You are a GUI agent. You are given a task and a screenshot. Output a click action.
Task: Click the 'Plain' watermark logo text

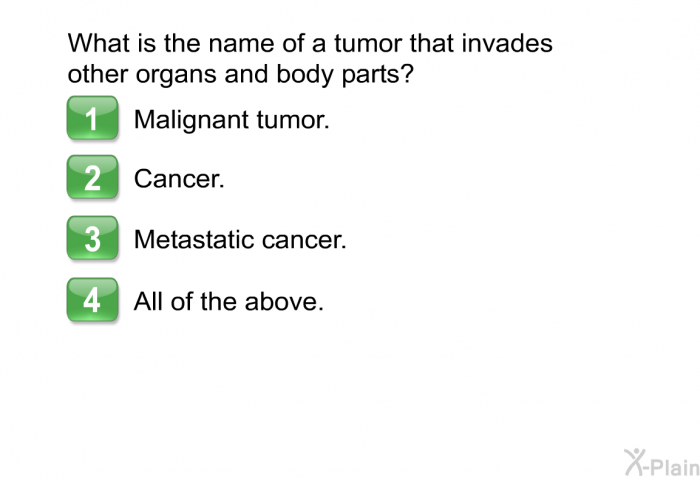675,467
